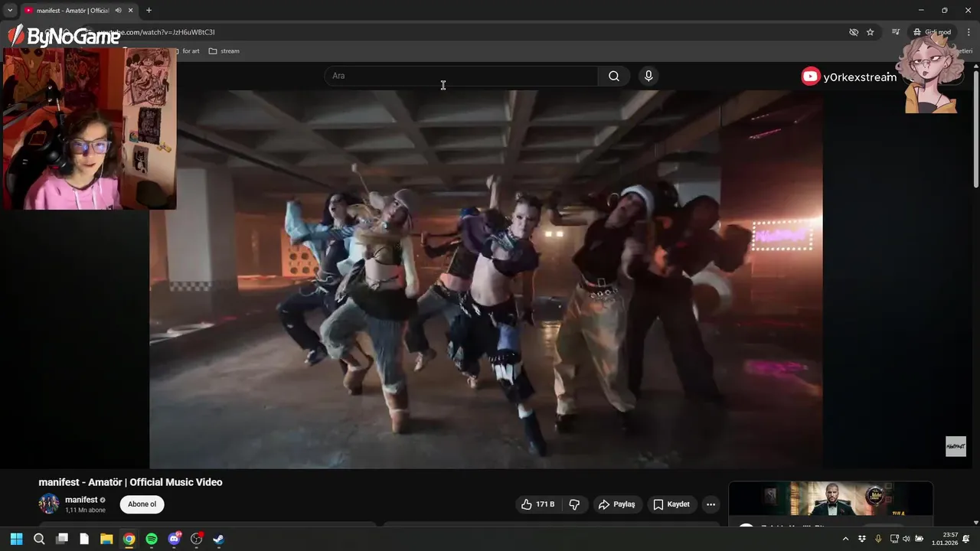Click the music video player area
980x551 pixels.
[x=486, y=279]
